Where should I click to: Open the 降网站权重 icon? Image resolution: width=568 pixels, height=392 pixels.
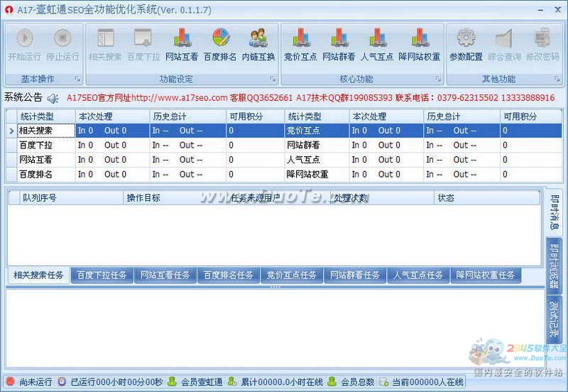pos(419,45)
